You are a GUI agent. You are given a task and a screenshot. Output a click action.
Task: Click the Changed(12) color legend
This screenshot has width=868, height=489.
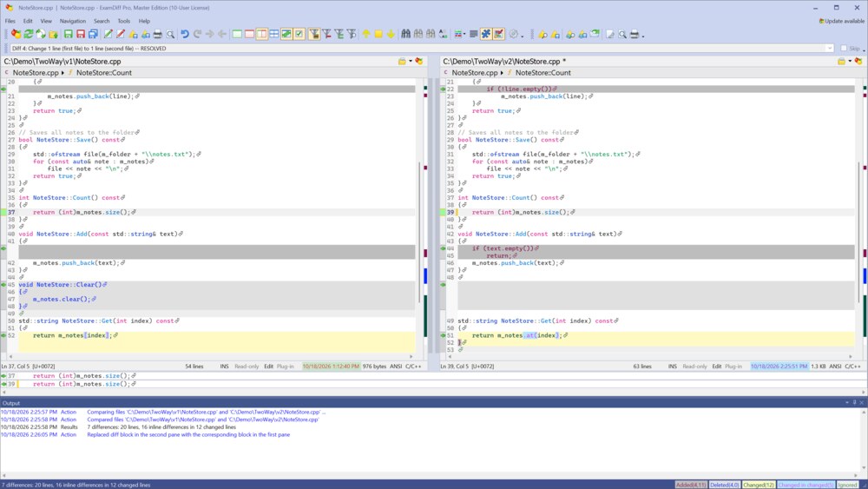pyautogui.click(x=759, y=485)
